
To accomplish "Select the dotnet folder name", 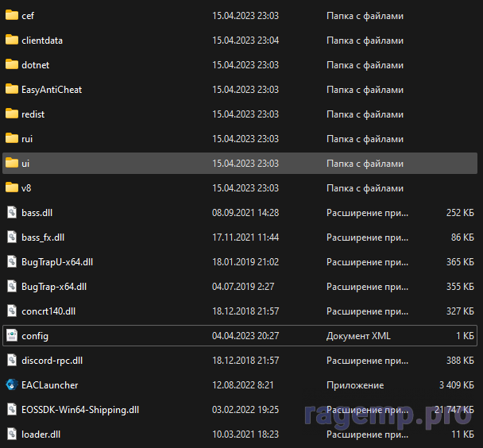I will click(36, 65).
